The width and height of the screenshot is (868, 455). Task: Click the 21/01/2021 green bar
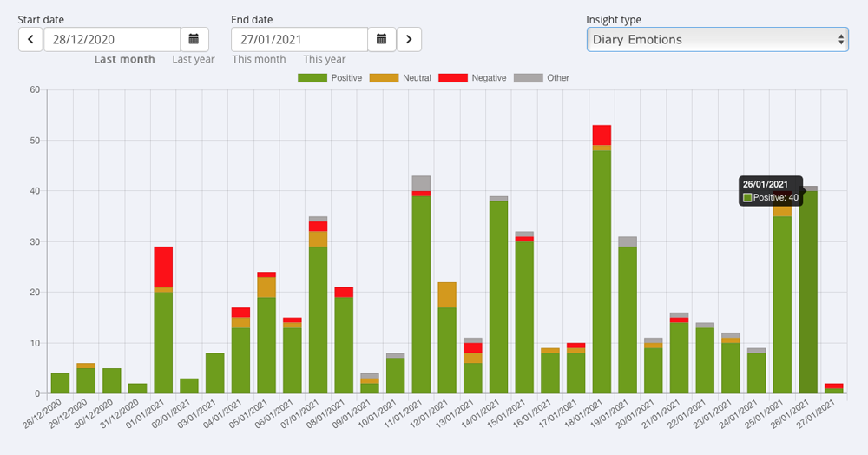tap(680, 358)
